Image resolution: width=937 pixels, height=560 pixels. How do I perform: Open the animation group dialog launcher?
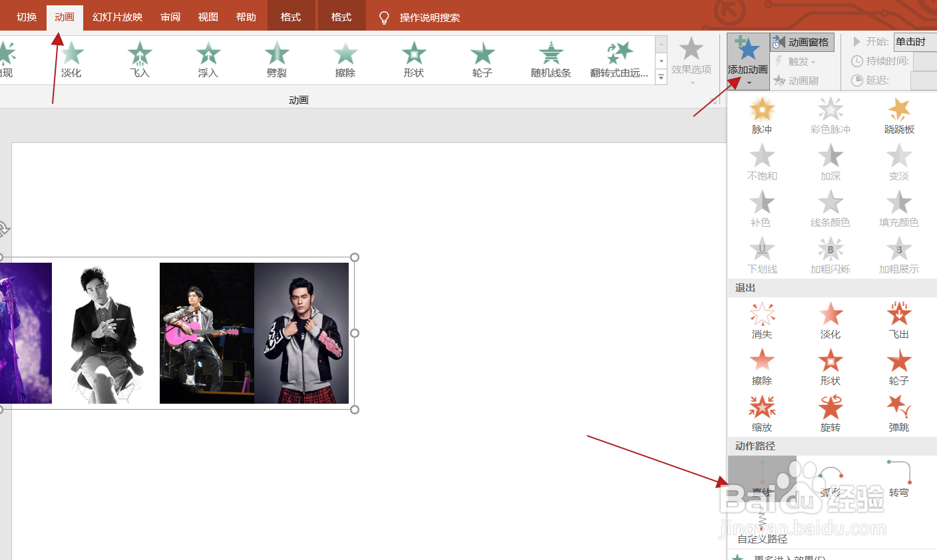point(713,100)
